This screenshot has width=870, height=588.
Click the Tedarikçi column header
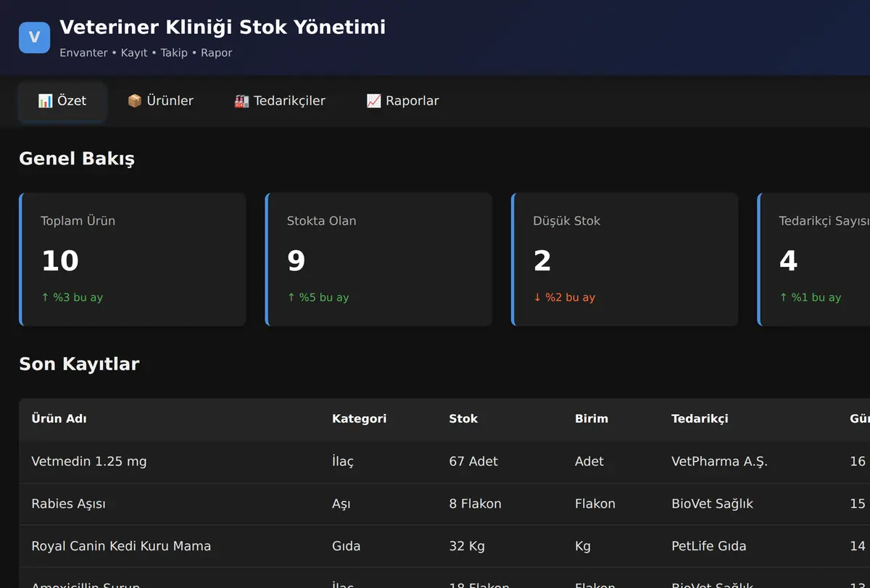click(700, 418)
